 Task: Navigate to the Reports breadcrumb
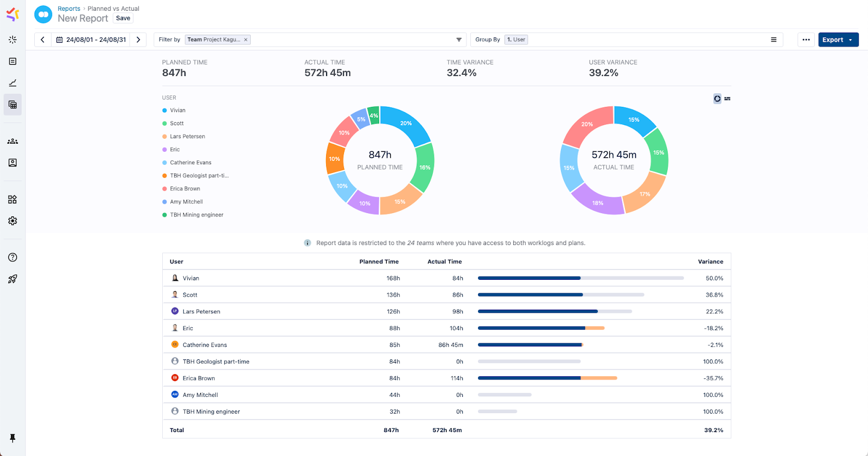[x=69, y=9]
